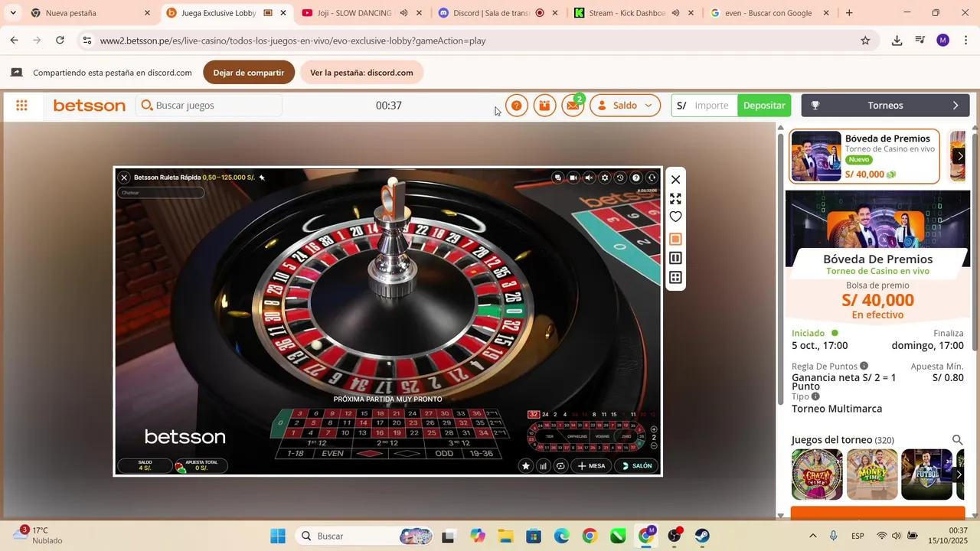Bet on green zero on betting grid
This screenshot has width=980, height=551.
pyautogui.click(x=281, y=422)
